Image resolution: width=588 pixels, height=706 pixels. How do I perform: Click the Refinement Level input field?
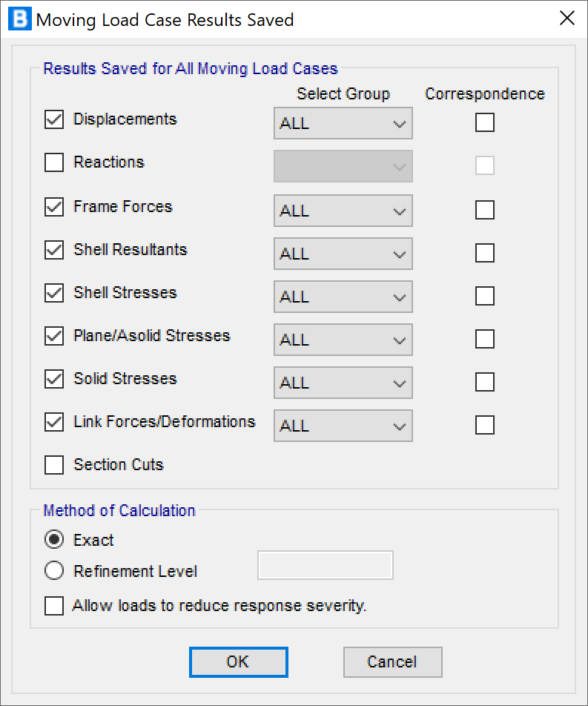(x=326, y=565)
